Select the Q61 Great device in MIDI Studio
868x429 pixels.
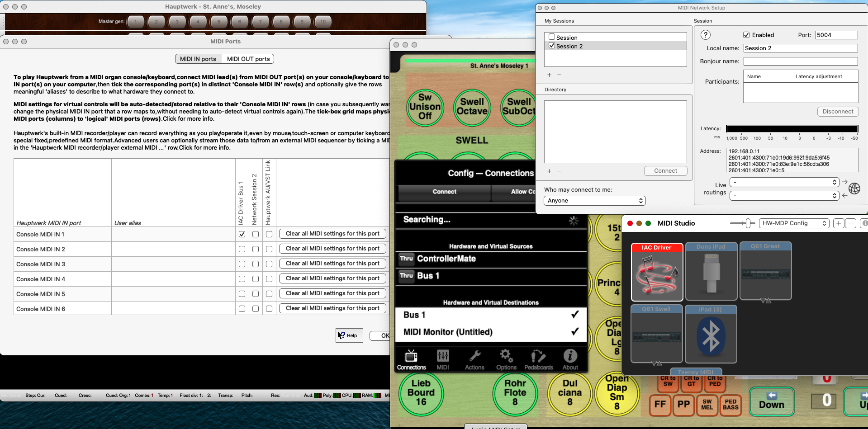[765, 271]
